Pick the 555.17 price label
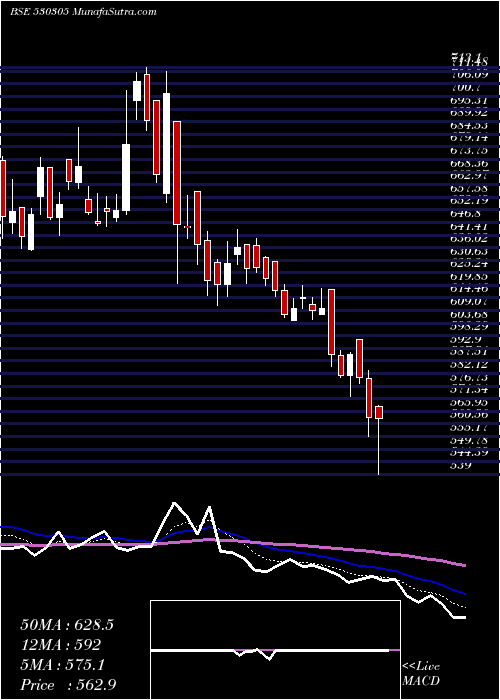 coord(469,428)
